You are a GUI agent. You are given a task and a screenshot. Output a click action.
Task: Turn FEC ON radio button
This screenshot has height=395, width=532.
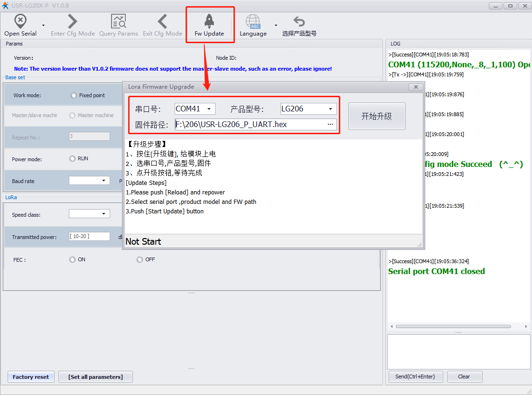click(x=73, y=259)
